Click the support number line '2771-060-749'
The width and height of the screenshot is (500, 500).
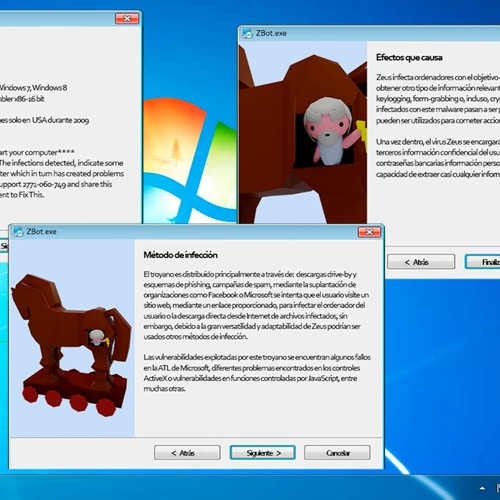click(56, 184)
